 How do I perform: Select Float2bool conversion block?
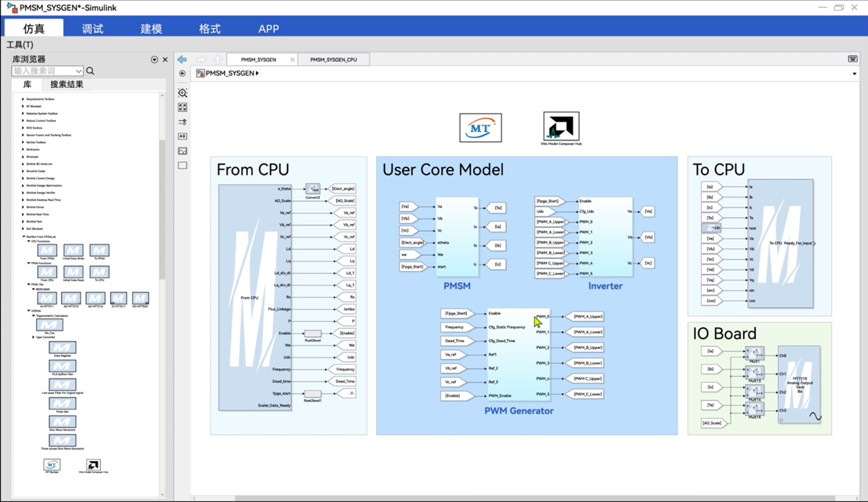312,333
